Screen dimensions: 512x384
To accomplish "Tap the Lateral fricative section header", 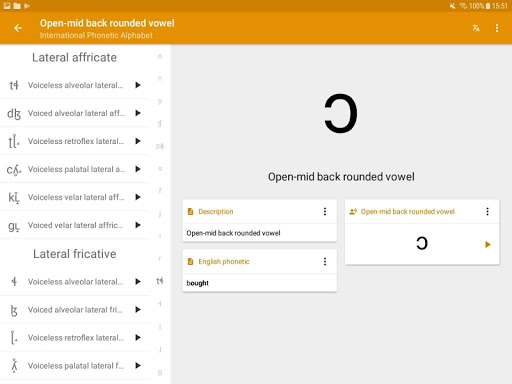I will (x=75, y=254).
